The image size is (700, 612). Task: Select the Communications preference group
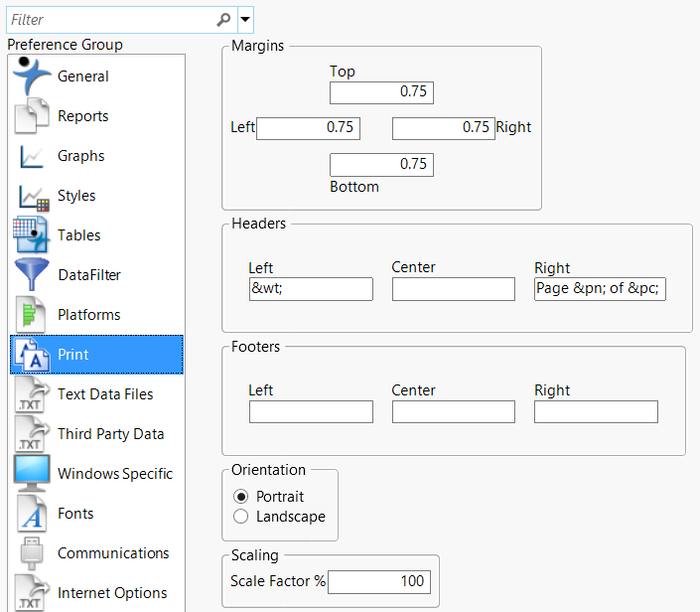click(113, 553)
